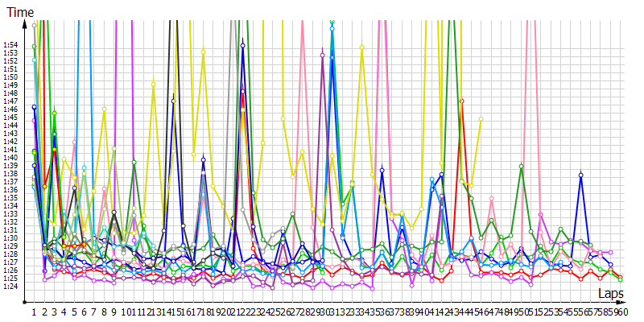Click the blue peak point at lap 56

point(580,175)
